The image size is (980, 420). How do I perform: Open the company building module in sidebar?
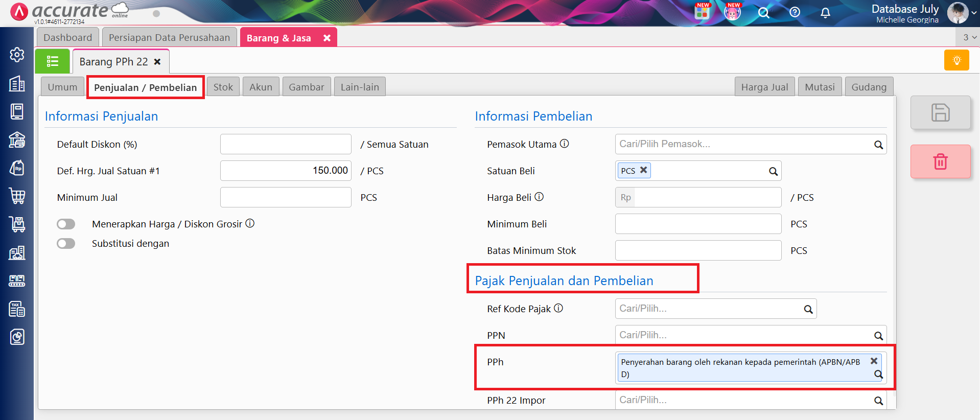pyautogui.click(x=17, y=83)
